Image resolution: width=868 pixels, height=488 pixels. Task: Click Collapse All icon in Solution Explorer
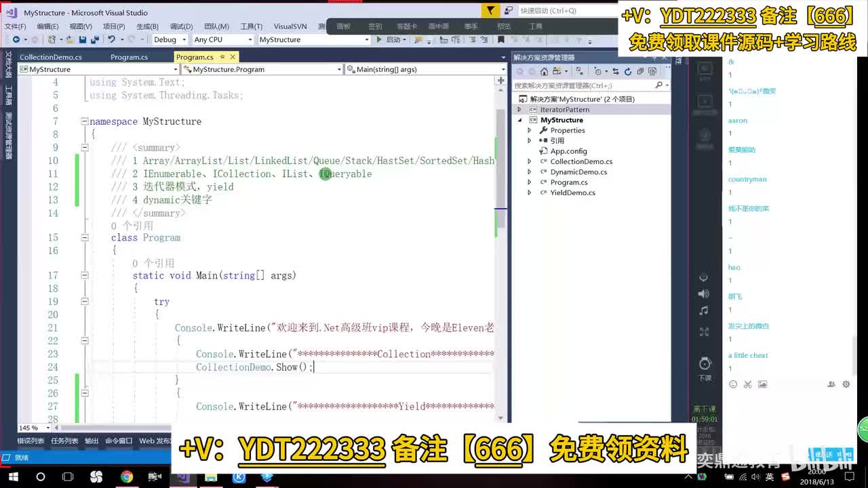pos(640,71)
